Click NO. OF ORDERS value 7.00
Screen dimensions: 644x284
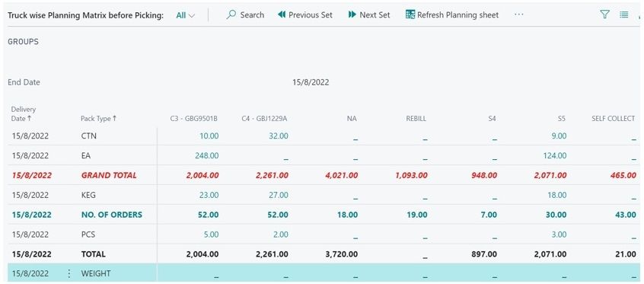[489, 215]
